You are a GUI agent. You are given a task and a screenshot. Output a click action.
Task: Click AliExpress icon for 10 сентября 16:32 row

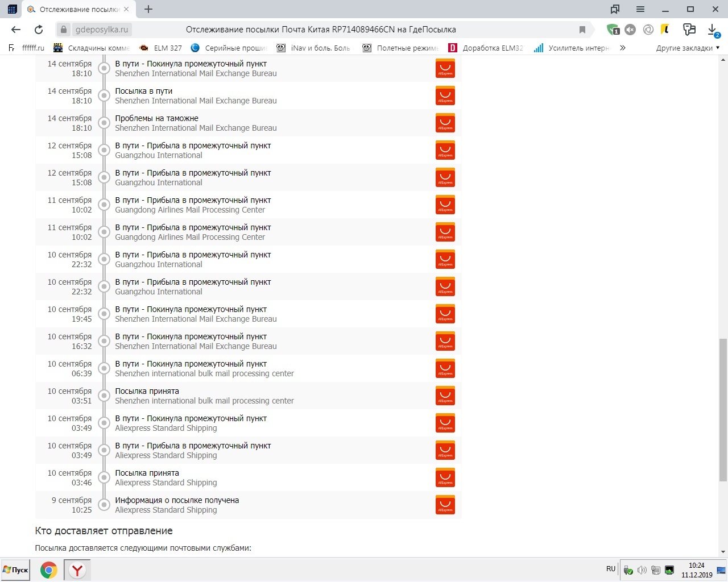point(445,341)
